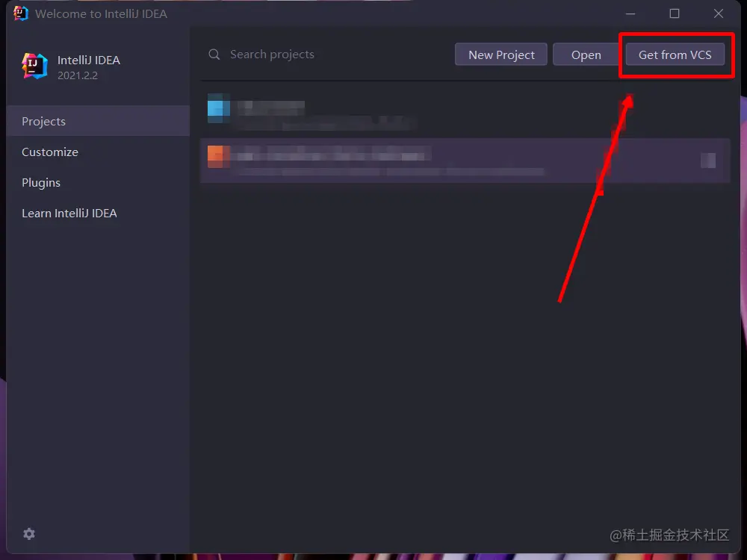Open Learn IntelliJ IDEA tab
This screenshot has height=560, width=747.
pyautogui.click(x=98, y=213)
